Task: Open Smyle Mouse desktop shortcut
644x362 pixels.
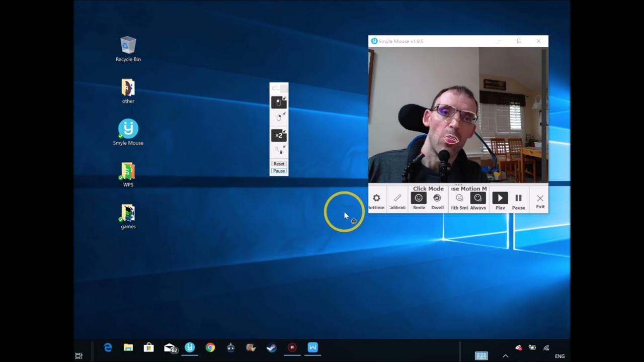Action: point(128,132)
